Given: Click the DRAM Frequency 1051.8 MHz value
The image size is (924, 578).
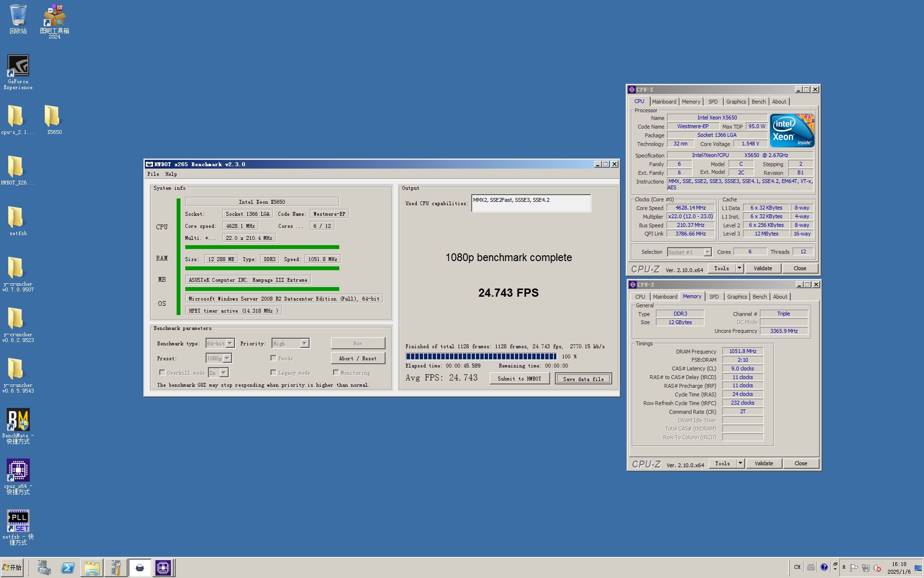Looking at the screenshot, I should coord(742,352).
